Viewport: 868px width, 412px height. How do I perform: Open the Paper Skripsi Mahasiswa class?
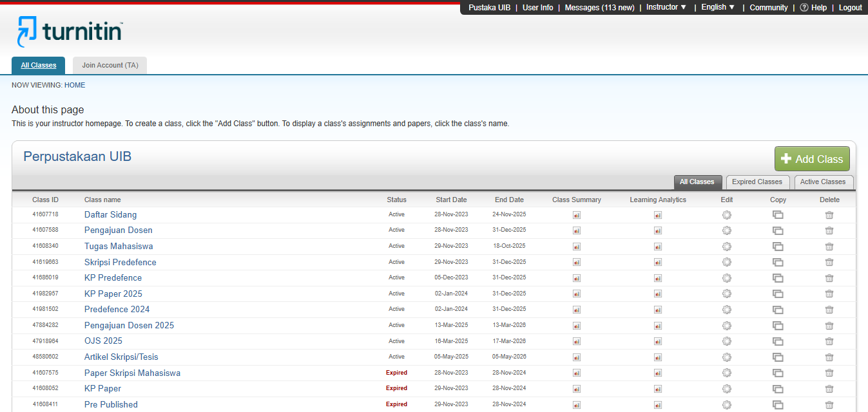point(132,373)
